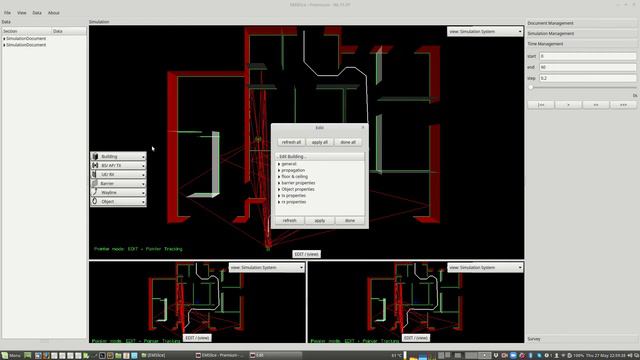
Task: Expand the tx properties node
Action: pos(279,196)
